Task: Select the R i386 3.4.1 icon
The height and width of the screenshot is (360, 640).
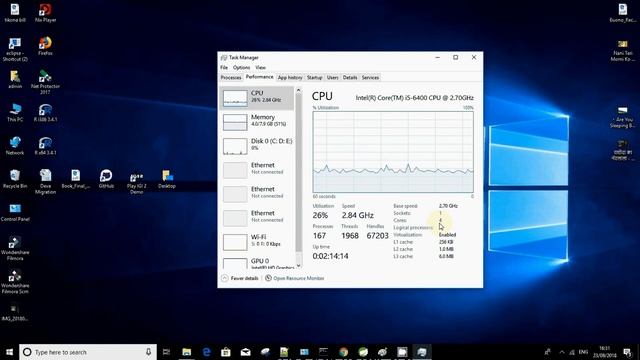Action: (x=45, y=112)
